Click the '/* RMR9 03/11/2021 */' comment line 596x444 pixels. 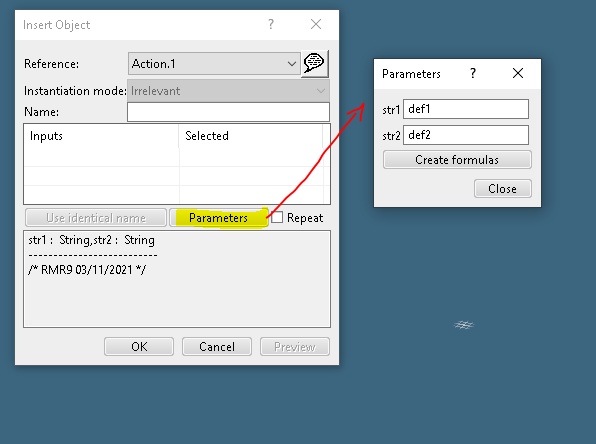point(87,270)
